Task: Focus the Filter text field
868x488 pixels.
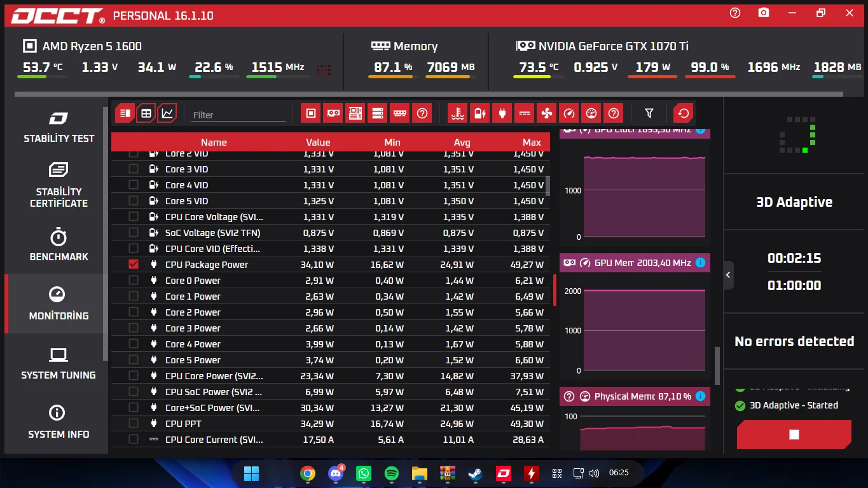Action: (239, 115)
